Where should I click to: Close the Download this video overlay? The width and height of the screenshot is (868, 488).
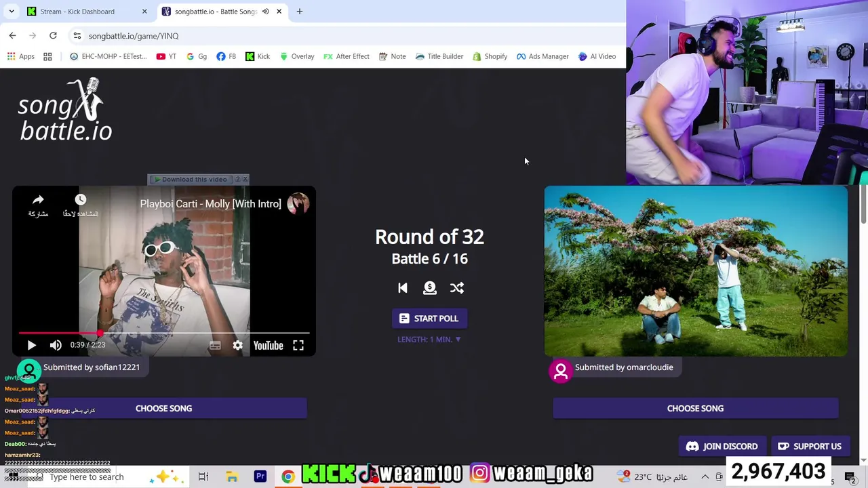click(245, 179)
